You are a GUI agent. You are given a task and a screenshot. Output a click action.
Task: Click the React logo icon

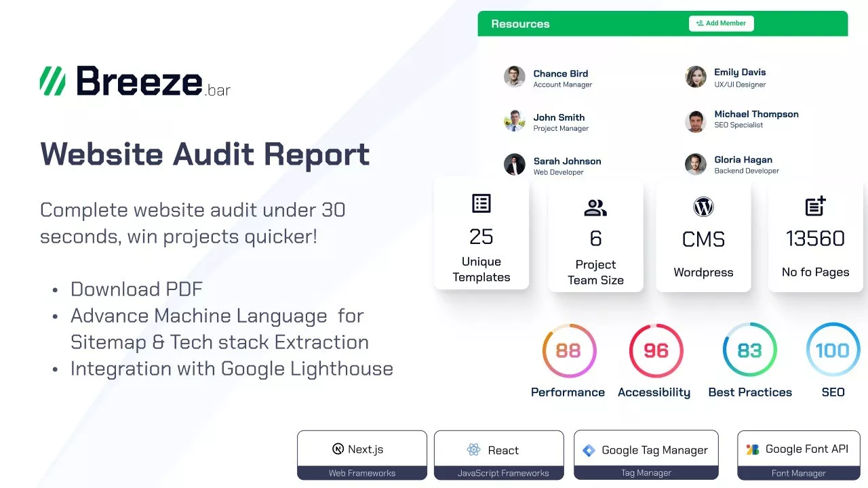click(x=473, y=450)
